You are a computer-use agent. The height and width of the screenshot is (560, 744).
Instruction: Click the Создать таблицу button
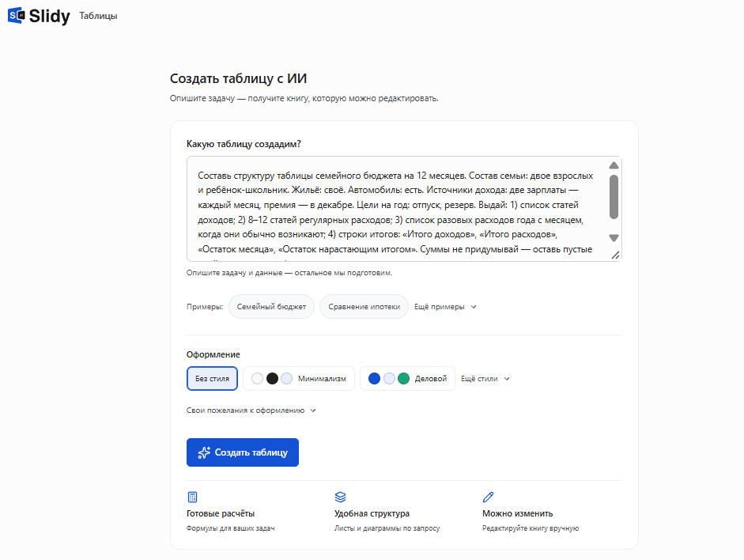point(243,452)
